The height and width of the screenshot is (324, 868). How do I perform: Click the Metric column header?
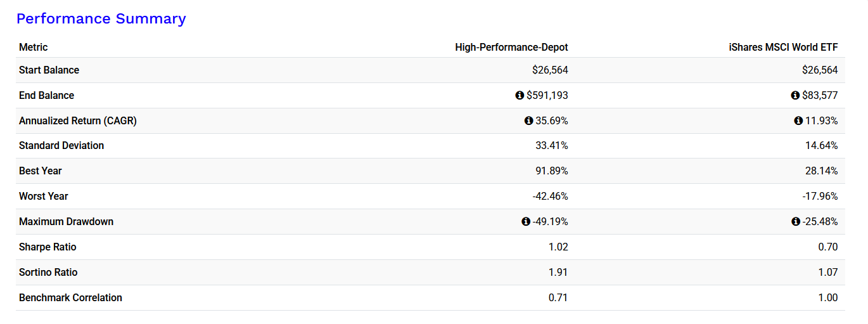click(34, 48)
